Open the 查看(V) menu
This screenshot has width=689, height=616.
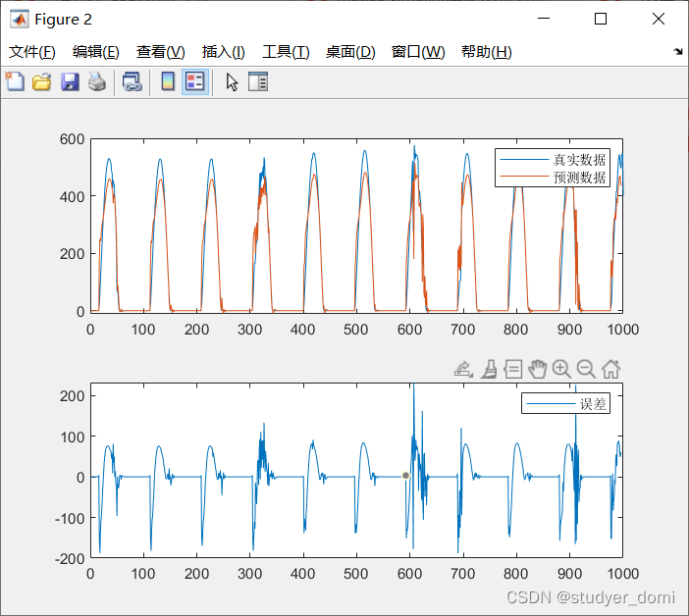(x=160, y=52)
